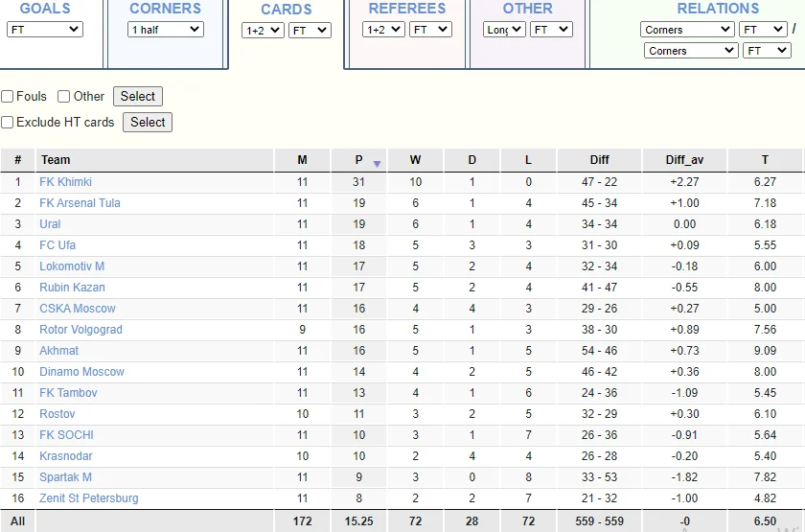
Task: Select the CARDS tab
Action: pos(286,10)
